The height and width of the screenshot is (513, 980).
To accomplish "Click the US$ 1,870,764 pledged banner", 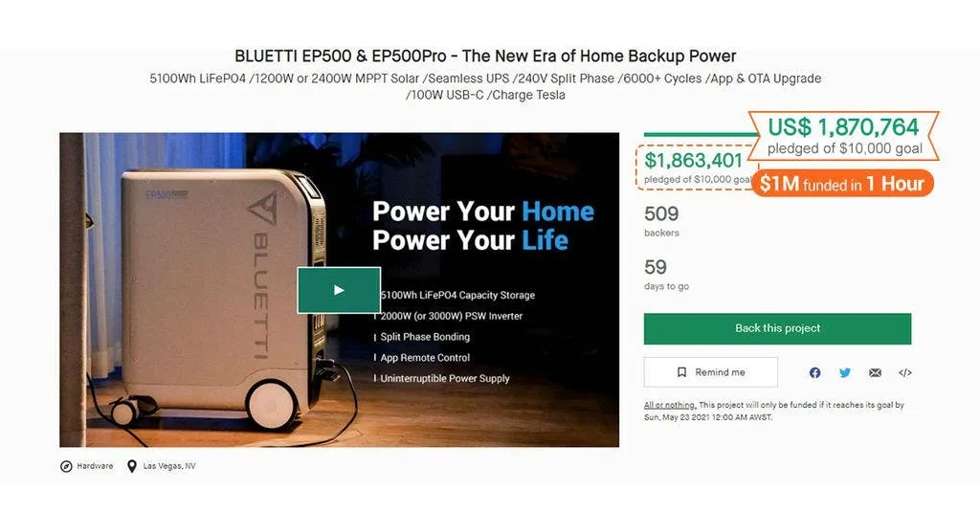I will pos(843,134).
